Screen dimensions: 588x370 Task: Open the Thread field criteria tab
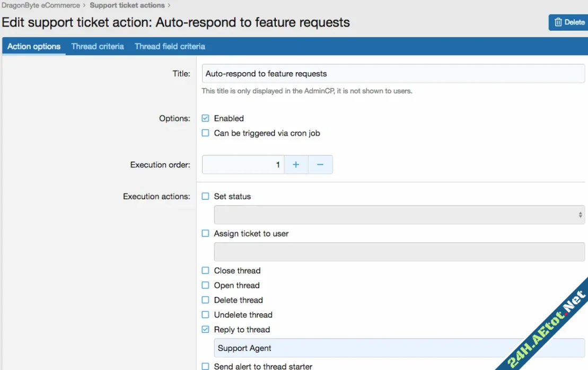pos(170,47)
